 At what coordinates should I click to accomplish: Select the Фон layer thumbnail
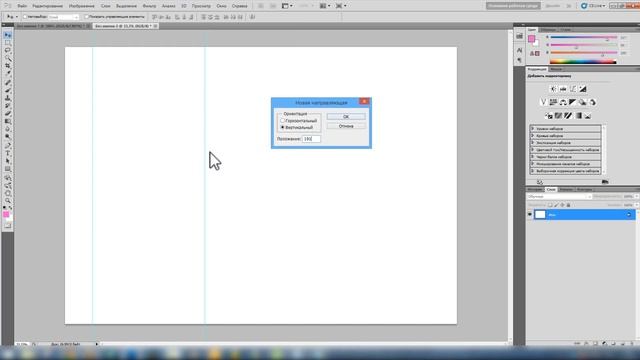pyautogui.click(x=540, y=214)
